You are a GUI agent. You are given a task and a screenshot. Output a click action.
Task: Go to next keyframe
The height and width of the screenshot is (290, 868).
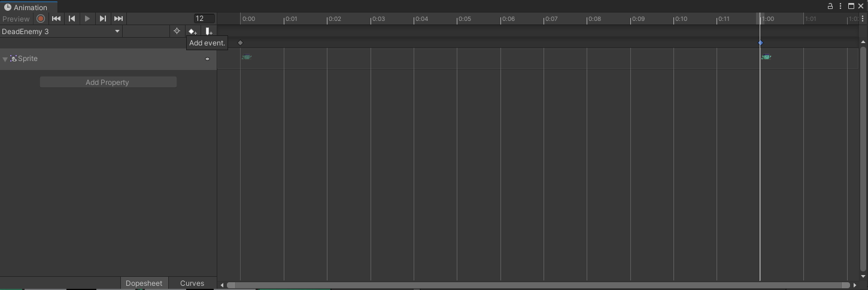[103, 19]
